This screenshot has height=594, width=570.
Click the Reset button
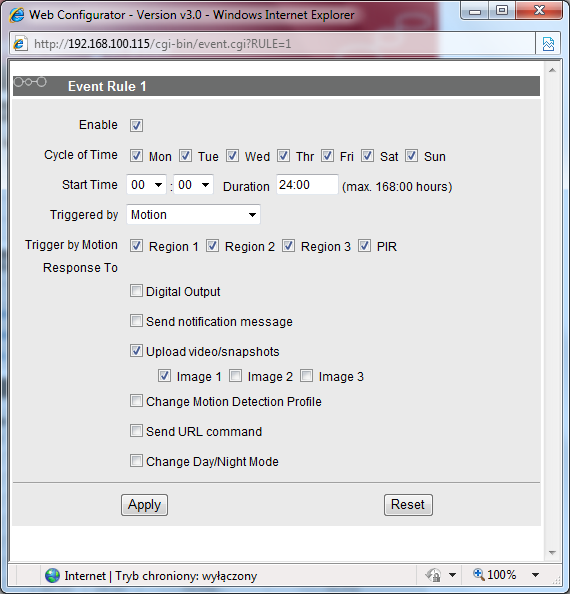pyautogui.click(x=408, y=505)
